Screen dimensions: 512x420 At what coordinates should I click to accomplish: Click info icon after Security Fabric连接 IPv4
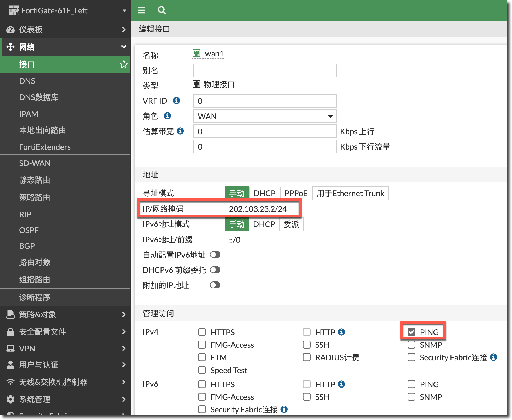click(x=493, y=357)
